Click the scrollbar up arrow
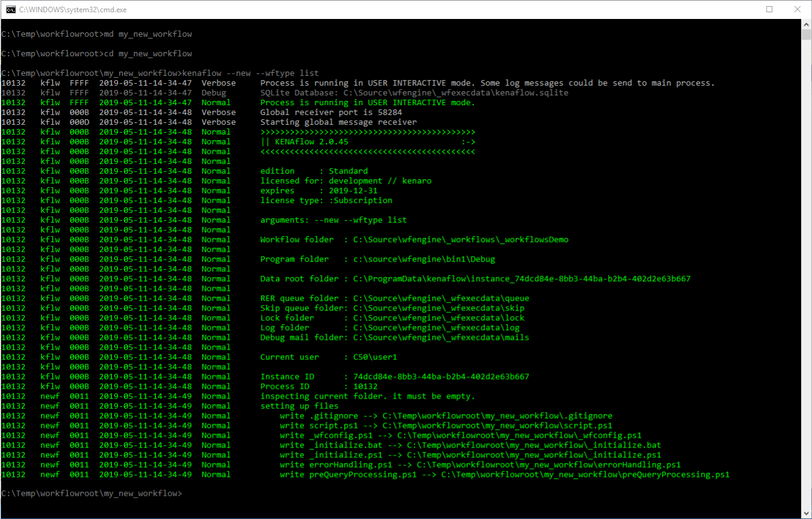The image size is (812, 519). (x=806, y=24)
